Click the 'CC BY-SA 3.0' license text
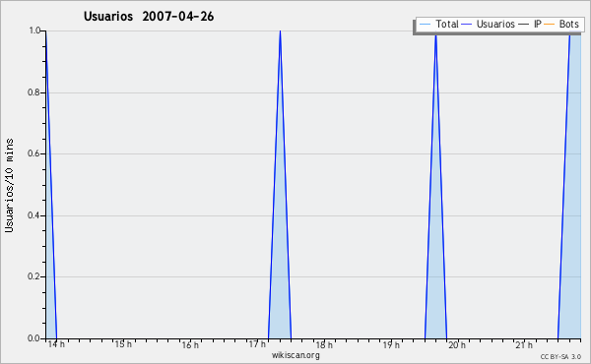591x364 pixels. click(x=560, y=356)
